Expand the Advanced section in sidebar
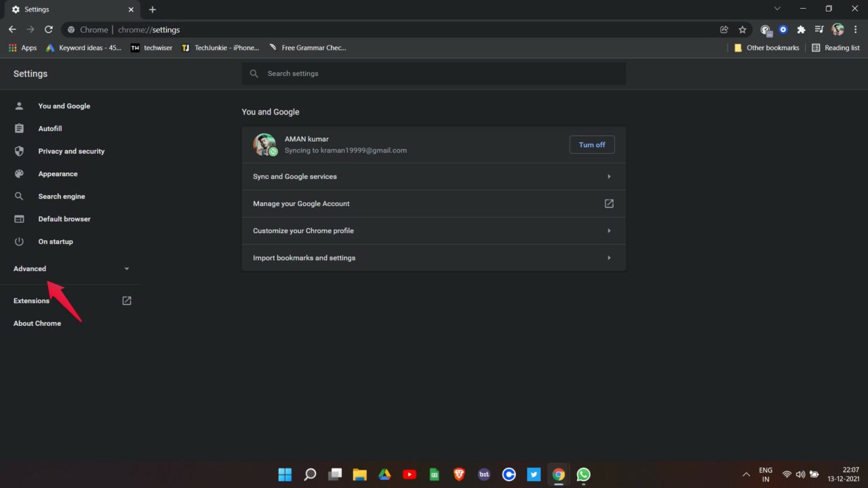This screenshot has width=868, height=488. (71, 269)
